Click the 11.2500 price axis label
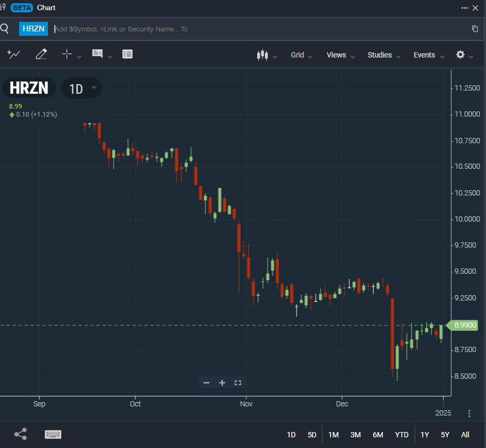 tap(467, 88)
